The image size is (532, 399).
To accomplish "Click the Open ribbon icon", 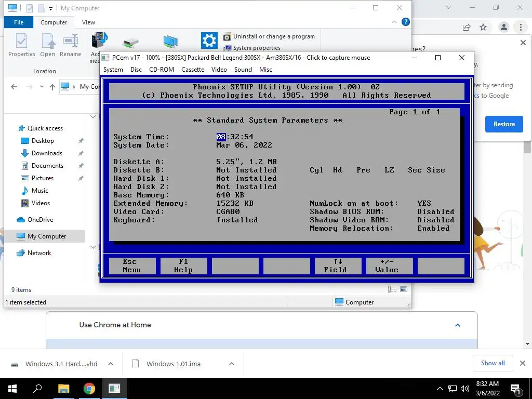I will pyautogui.click(x=47, y=45).
